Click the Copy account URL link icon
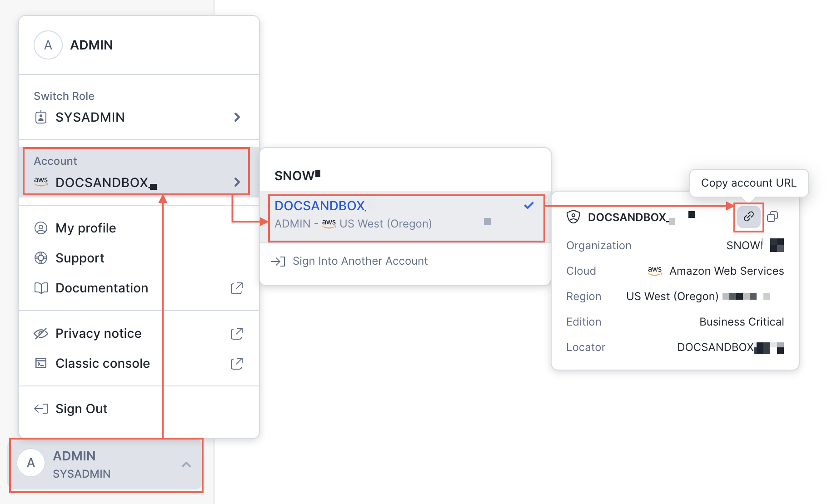This screenshot has width=827, height=504. pos(748,217)
